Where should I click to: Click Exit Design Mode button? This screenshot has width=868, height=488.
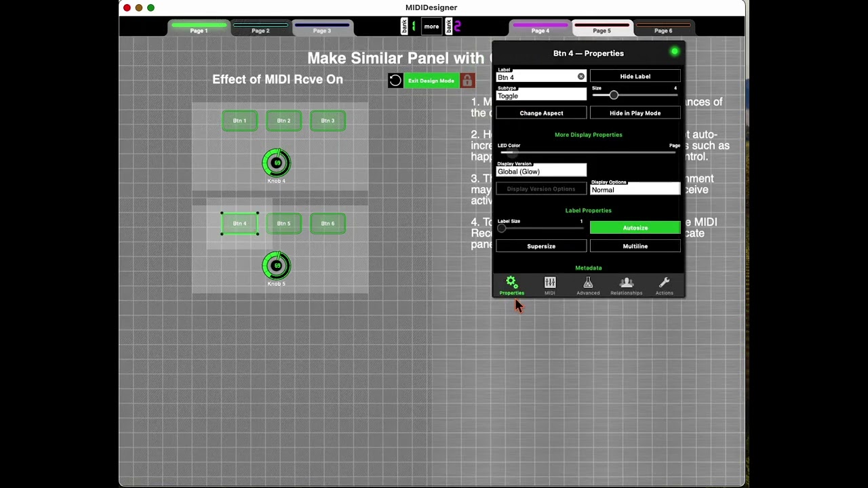pos(431,81)
